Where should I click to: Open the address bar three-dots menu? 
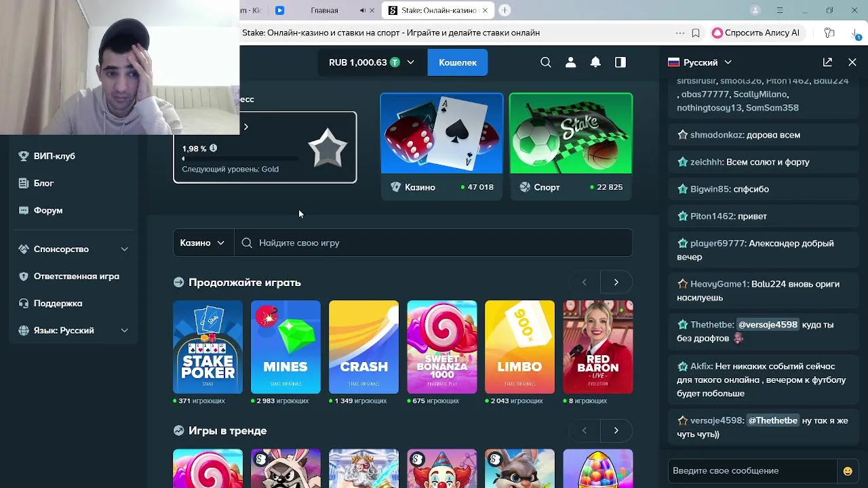coord(680,33)
